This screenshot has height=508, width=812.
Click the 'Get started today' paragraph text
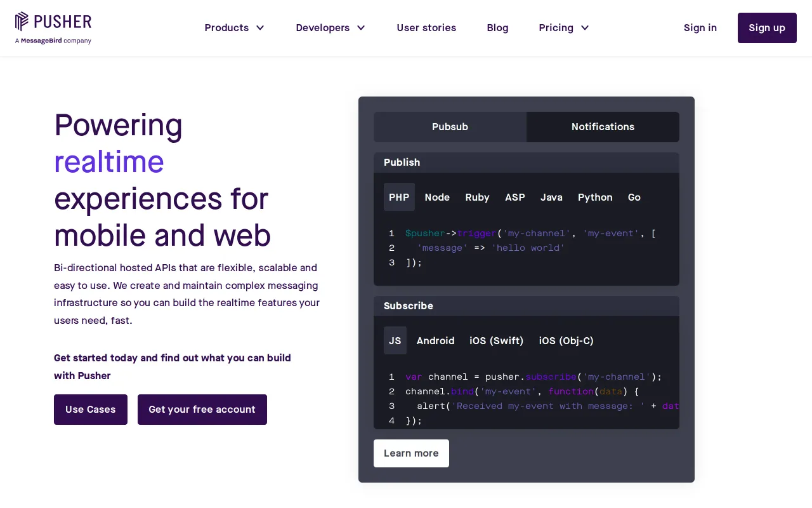click(x=173, y=367)
